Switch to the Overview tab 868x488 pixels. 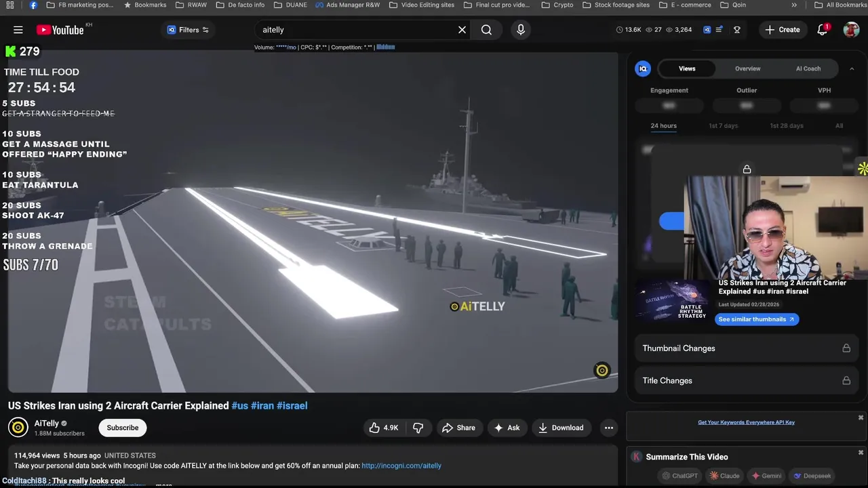point(747,68)
